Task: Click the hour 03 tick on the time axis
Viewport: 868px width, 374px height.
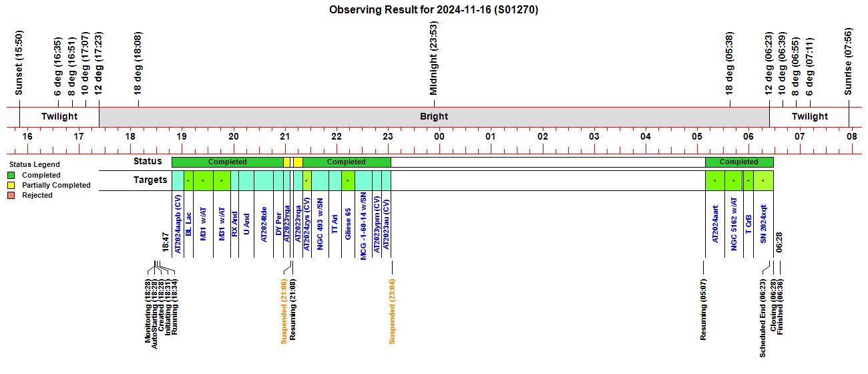Action: click(x=594, y=136)
